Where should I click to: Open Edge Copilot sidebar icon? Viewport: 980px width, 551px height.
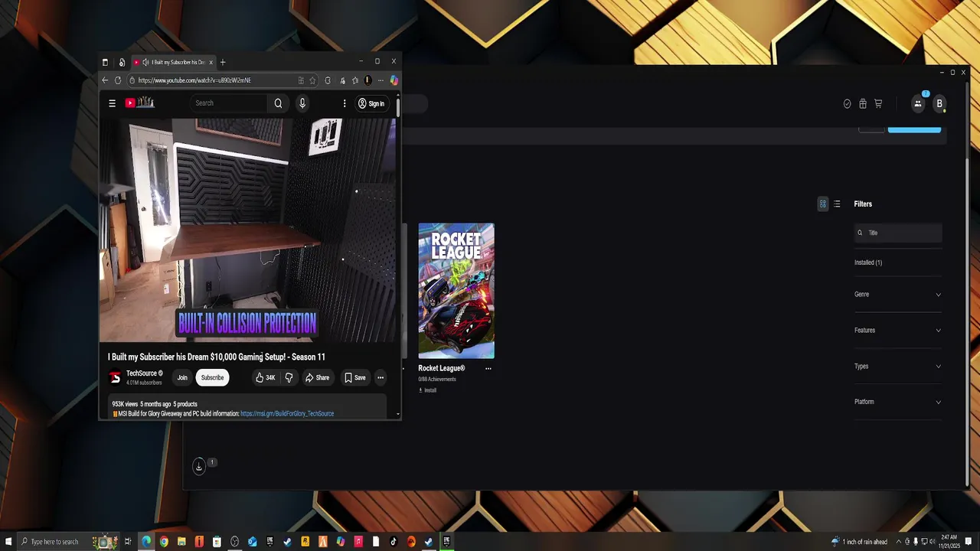pos(394,80)
